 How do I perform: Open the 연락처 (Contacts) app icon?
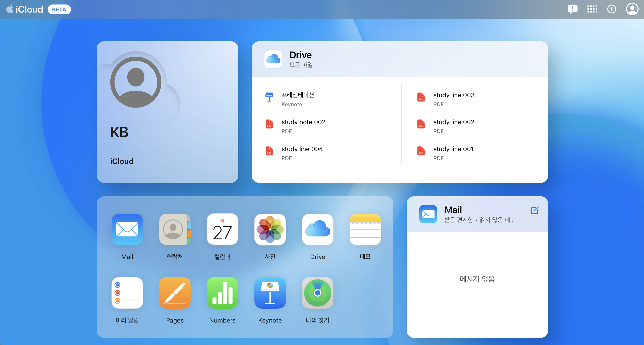coord(174,229)
